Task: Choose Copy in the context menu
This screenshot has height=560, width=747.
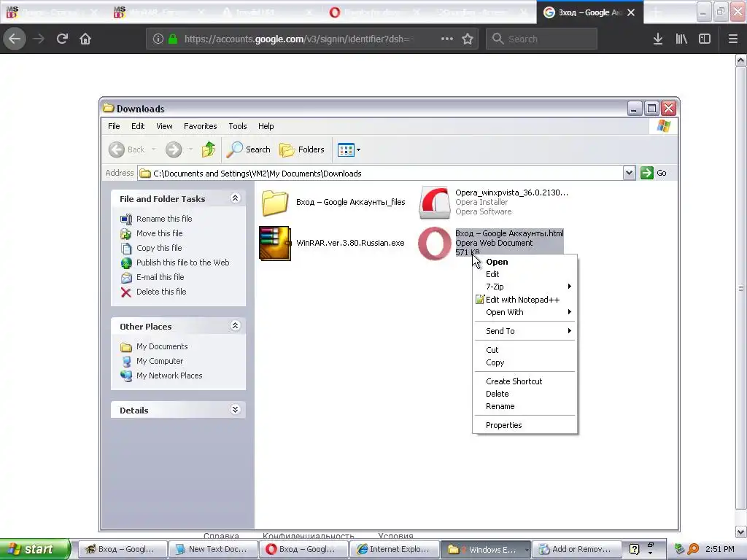Action: tap(525, 362)
